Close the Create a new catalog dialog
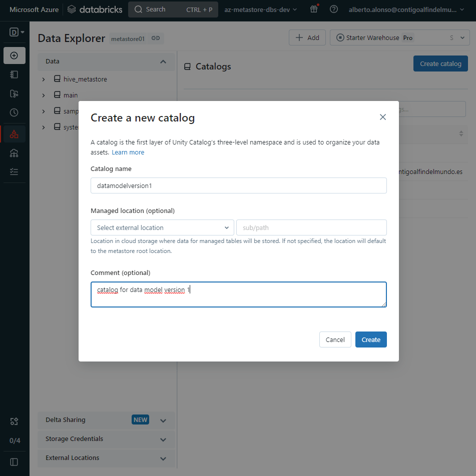The image size is (476, 476). [x=383, y=117]
